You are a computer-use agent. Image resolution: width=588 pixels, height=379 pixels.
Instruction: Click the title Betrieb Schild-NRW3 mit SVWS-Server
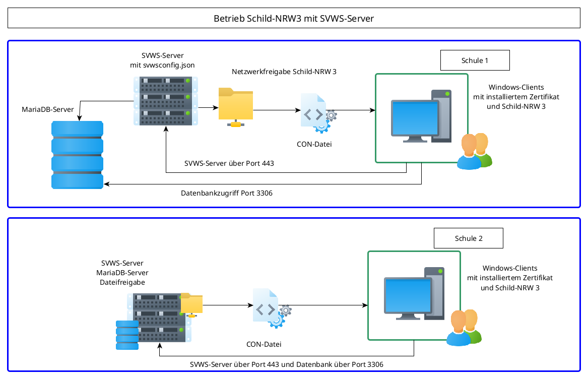(x=294, y=19)
